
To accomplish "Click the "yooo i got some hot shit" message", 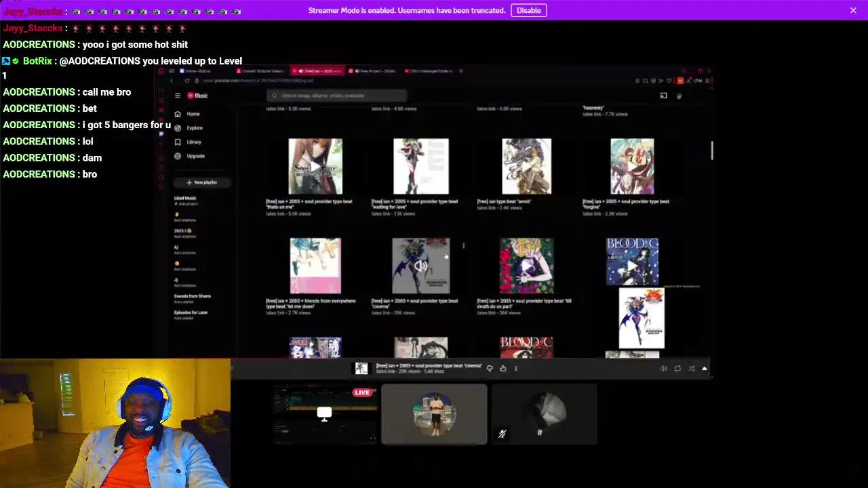I will coord(135,45).
